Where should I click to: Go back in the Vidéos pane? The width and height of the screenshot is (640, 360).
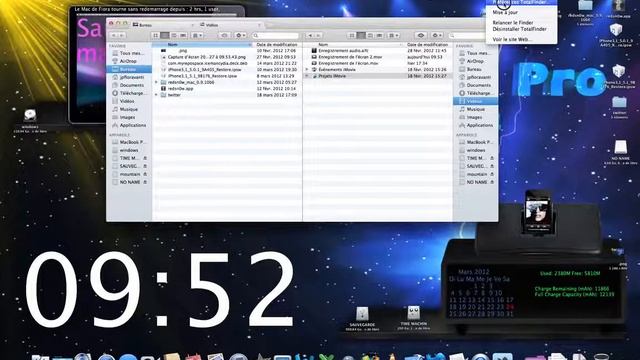[310, 36]
